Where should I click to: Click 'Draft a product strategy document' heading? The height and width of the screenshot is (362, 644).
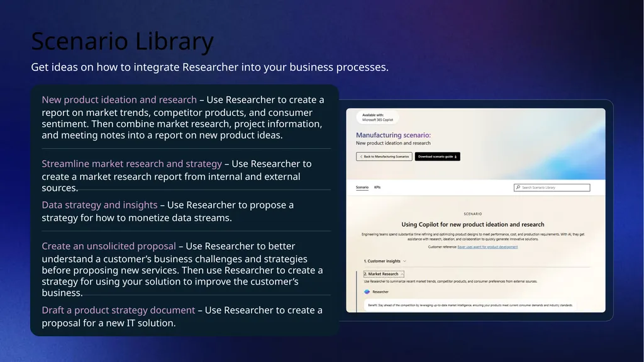(x=118, y=310)
